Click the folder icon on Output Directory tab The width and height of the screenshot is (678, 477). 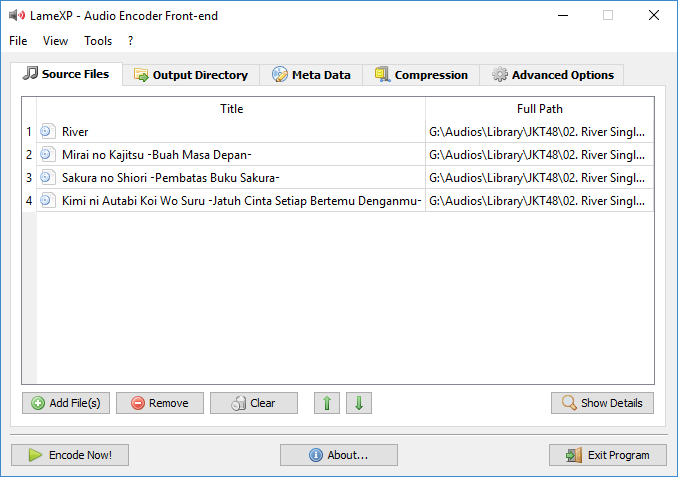tap(141, 75)
